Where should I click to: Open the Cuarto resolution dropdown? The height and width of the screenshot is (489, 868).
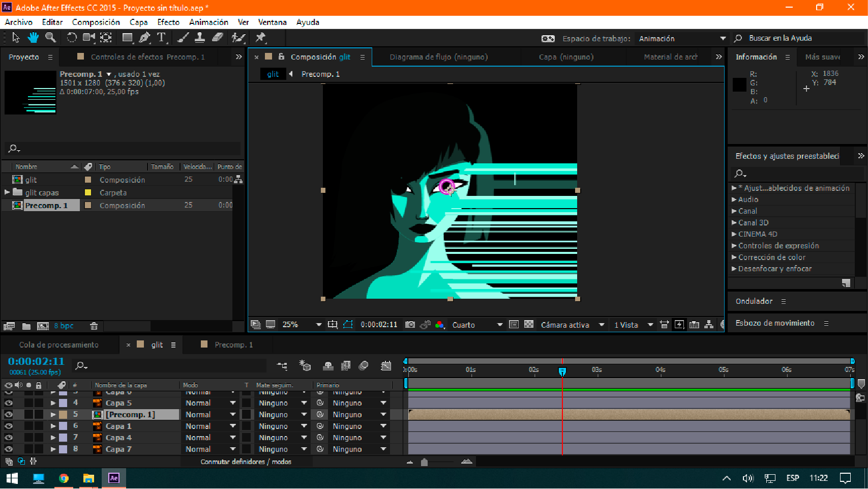477,325
